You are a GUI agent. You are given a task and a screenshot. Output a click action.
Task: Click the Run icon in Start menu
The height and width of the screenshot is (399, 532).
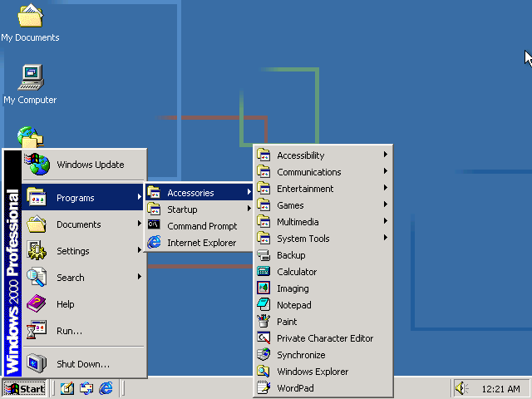37,330
